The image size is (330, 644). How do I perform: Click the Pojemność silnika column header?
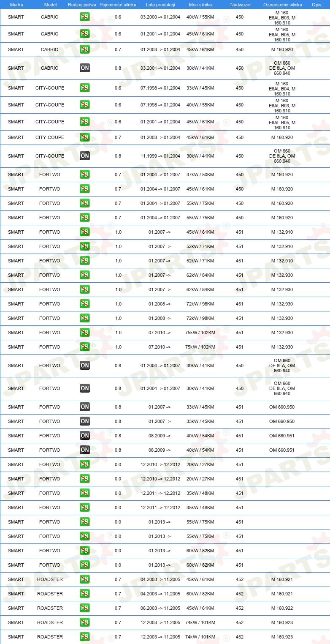click(x=118, y=4)
